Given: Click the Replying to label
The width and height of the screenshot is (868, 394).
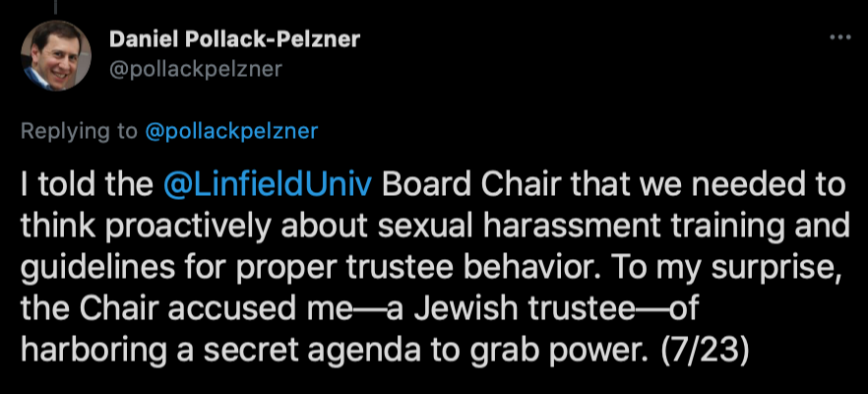Looking at the screenshot, I should pos(78,131).
